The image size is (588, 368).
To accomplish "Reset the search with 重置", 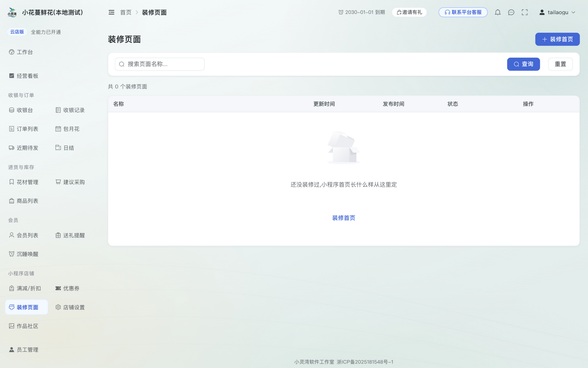I will point(560,64).
